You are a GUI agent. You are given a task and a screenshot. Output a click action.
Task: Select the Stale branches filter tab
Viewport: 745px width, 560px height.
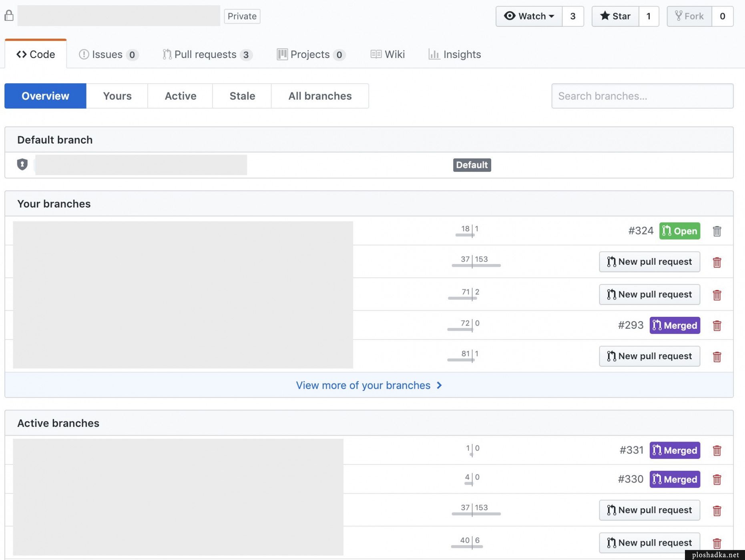(242, 96)
